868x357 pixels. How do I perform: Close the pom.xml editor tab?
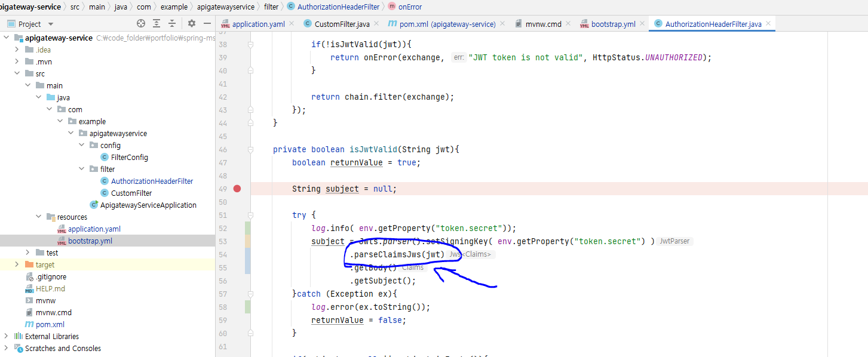[x=502, y=24]
